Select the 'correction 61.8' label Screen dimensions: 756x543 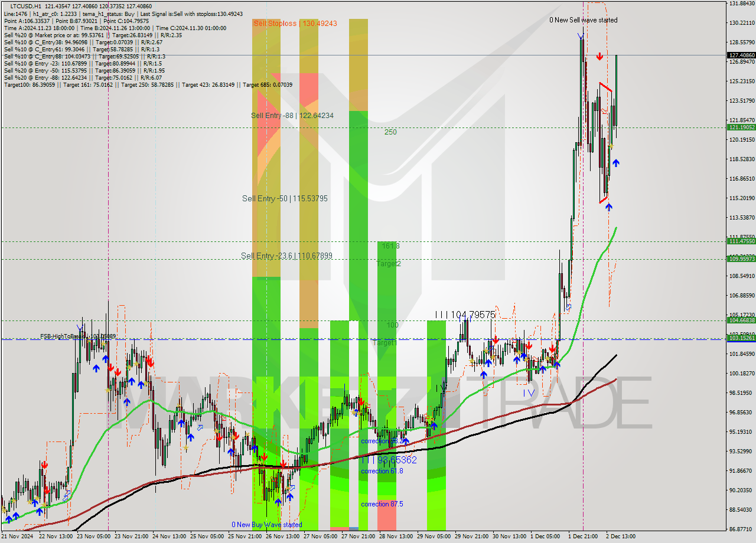click(382, 471)
